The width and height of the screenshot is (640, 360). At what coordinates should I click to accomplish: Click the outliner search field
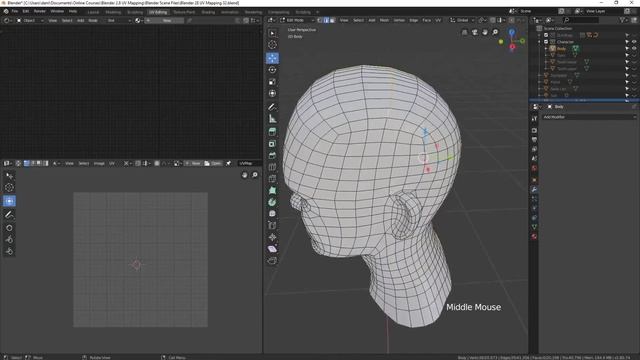point(581,20)
